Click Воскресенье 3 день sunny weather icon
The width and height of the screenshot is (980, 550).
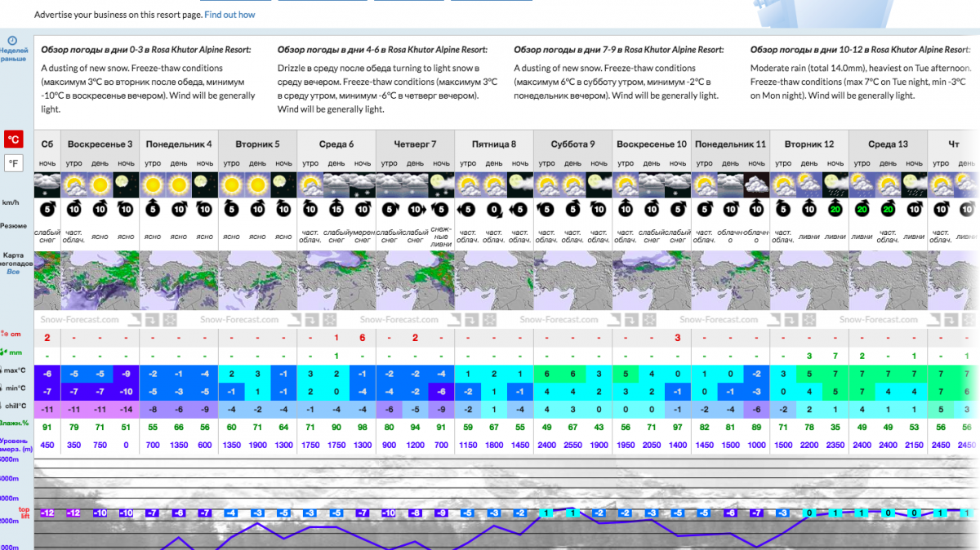[100, 183]
